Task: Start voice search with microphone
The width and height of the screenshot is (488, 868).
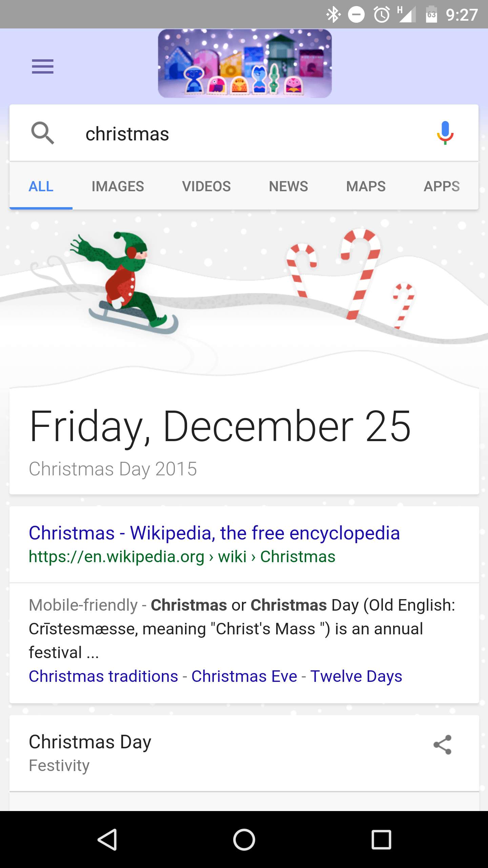Action: [445, 133]
